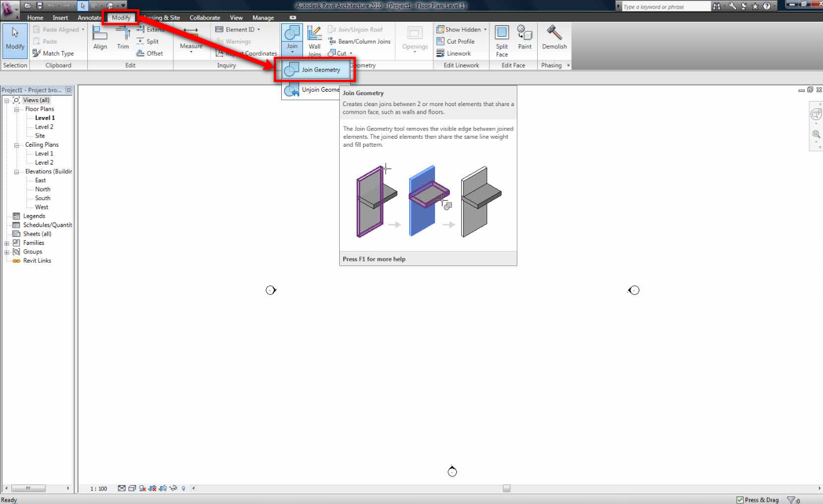Expand the Families node

click(7, 243)
